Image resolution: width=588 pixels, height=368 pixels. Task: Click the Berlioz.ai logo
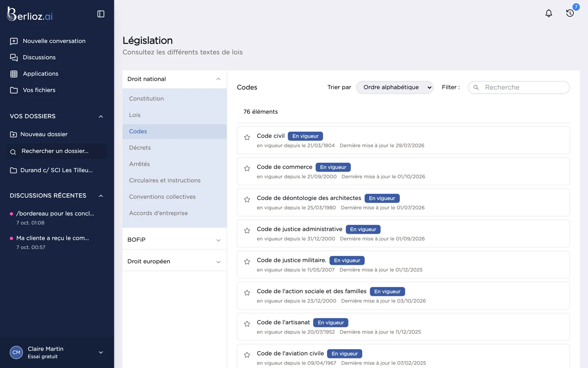click(x=30, y=14)
